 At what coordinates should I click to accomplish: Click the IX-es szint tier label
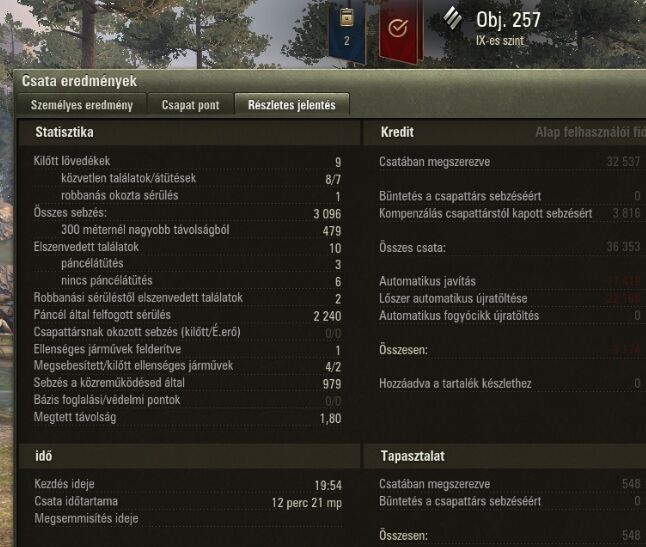pyautogui.click(x=500, y=41)
